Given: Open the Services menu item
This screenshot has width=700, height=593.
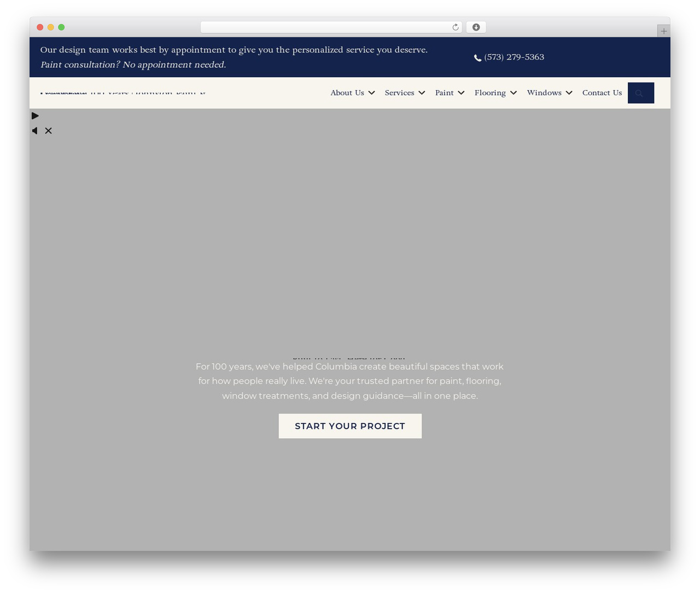Looking at the screenshot, I should [x=399, y=93].
